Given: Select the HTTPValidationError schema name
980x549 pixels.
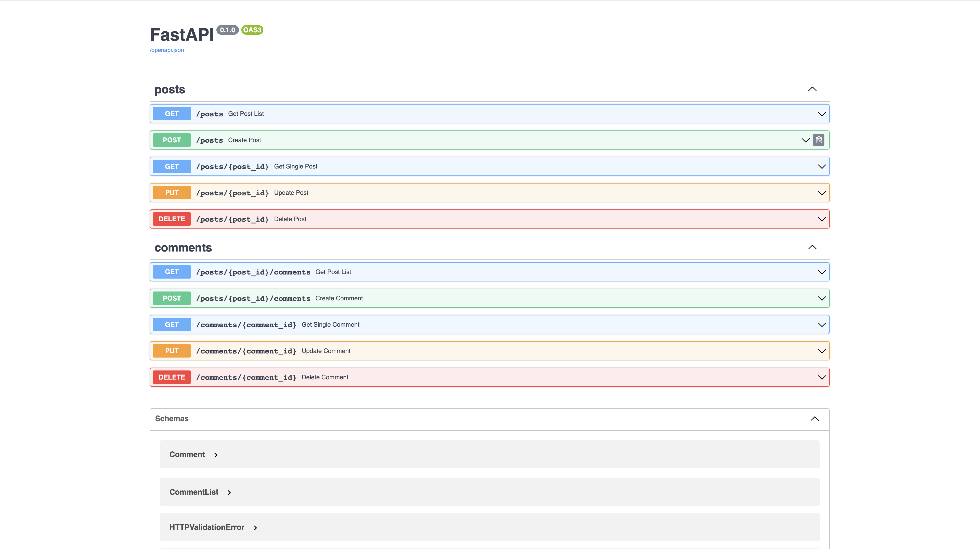Looking at the screenshot, I should coord(207,527).
